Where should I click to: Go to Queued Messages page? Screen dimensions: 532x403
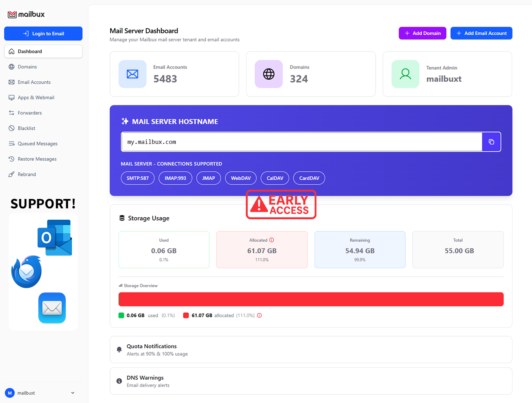click(38, 143)
